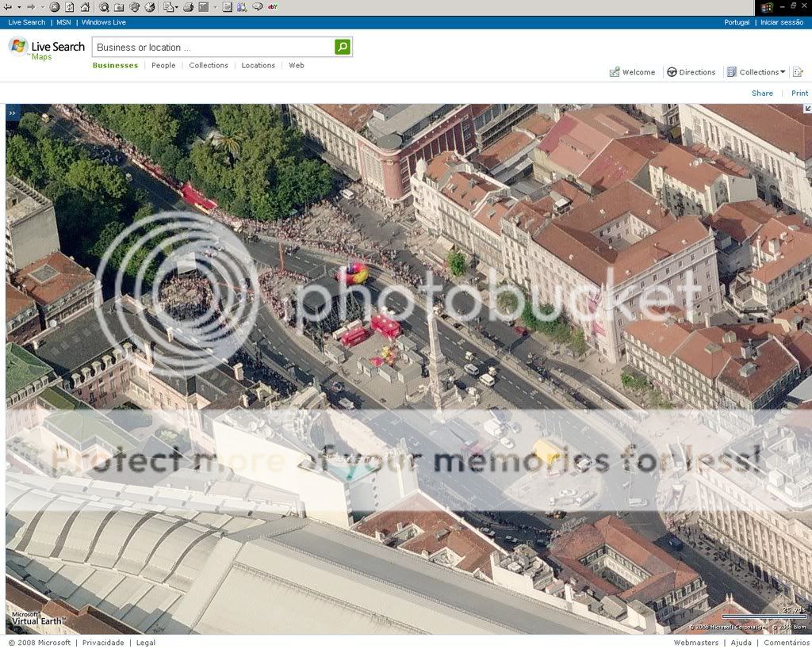Click the Portugal region link
The height and width of the screenshot is (649, 812).
(x=737, y=22)
